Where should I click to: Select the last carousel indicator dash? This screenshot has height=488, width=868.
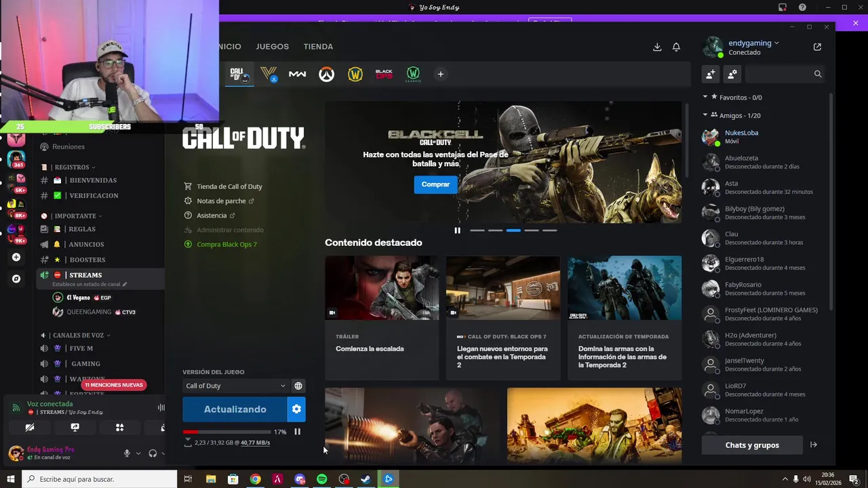pos(549,230)
